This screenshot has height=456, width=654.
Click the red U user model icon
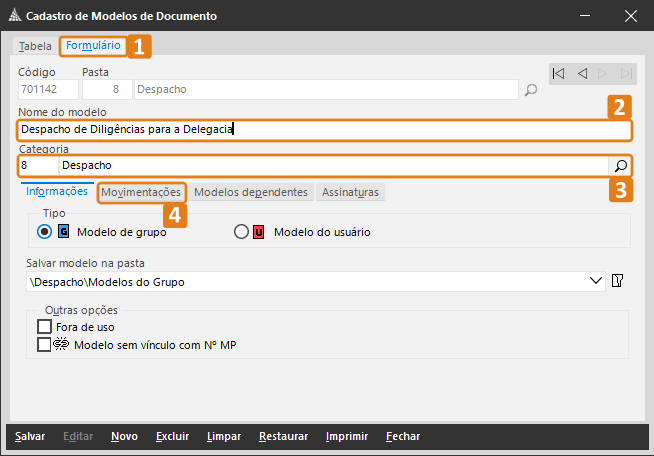click(259, 232)
